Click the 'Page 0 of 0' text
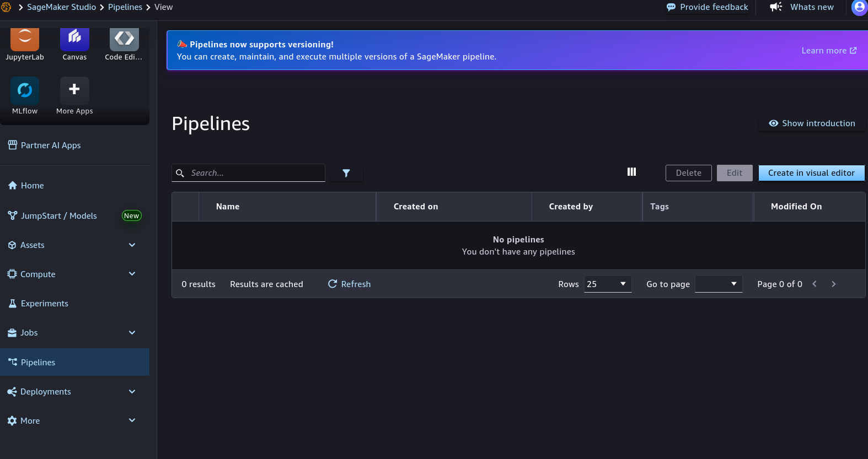Image resolution: width=868 pixels, height=459 pixels. point(780,284)
